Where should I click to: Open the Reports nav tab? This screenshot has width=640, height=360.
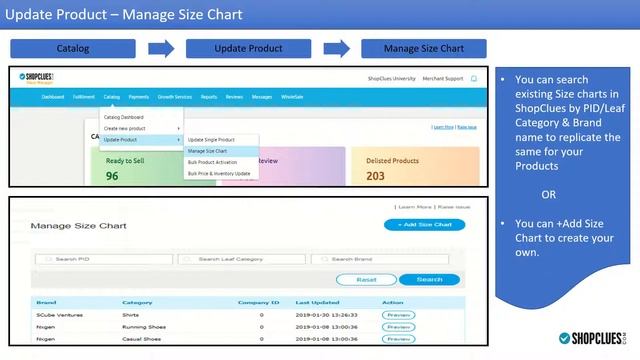(209, 97)
